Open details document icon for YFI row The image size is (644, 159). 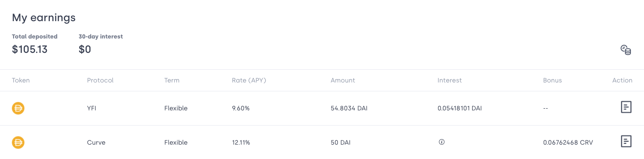tap(626, 107)
